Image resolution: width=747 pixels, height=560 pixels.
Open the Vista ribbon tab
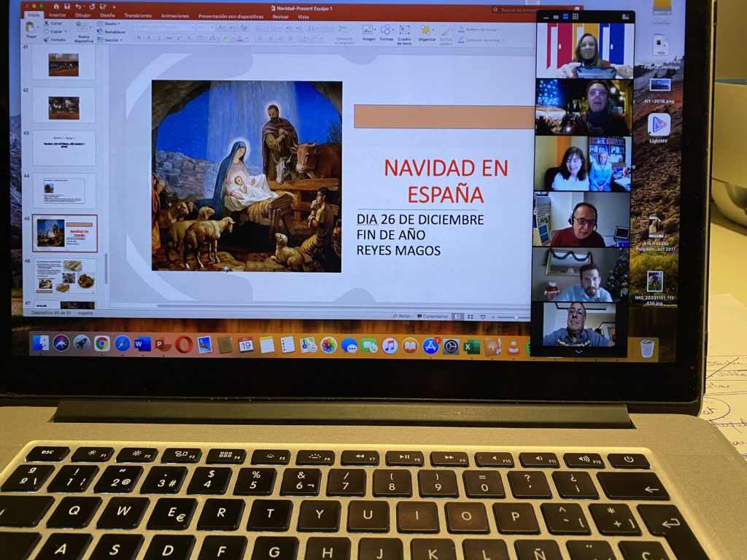pyautogui.click(x=303, y=17)
